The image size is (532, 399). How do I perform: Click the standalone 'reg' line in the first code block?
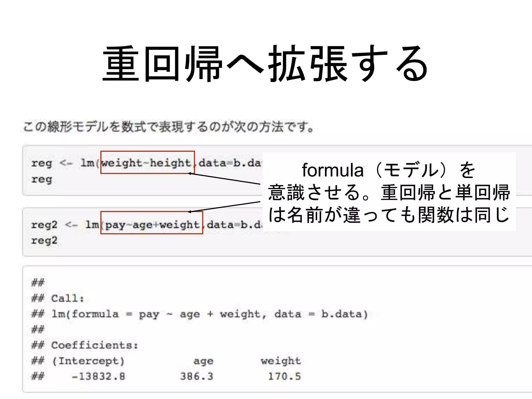(42, 179)
